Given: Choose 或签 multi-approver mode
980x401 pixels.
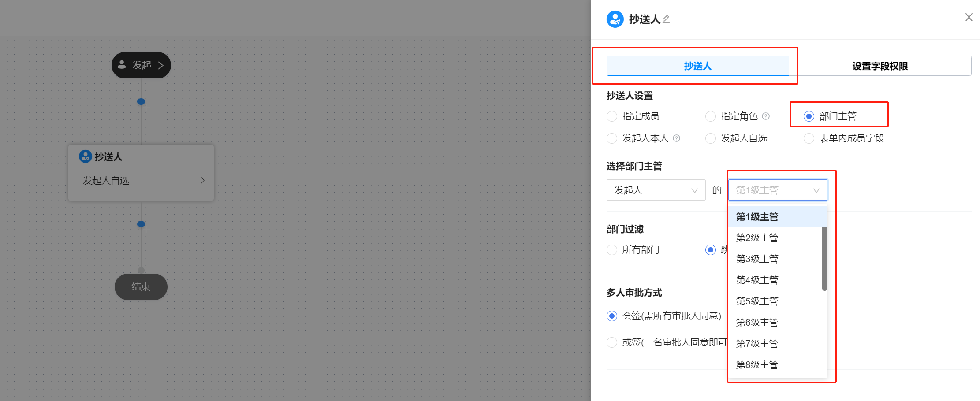Looking at the screenshot, I should [612, 342].
